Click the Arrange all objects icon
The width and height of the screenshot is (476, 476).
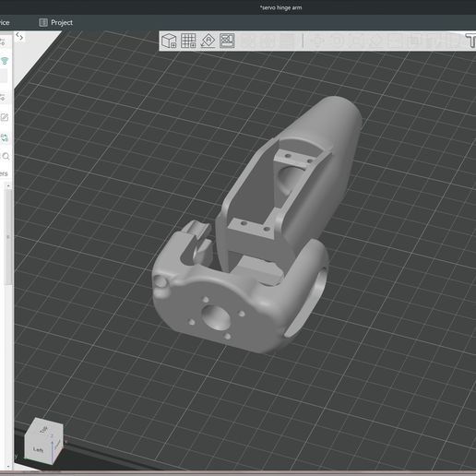(227, 41)
